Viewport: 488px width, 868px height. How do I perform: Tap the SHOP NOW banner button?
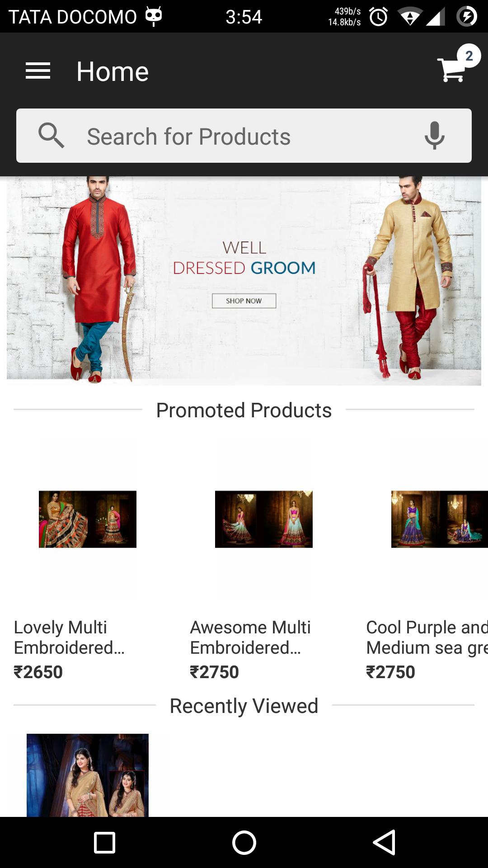(x=244, y=301)
